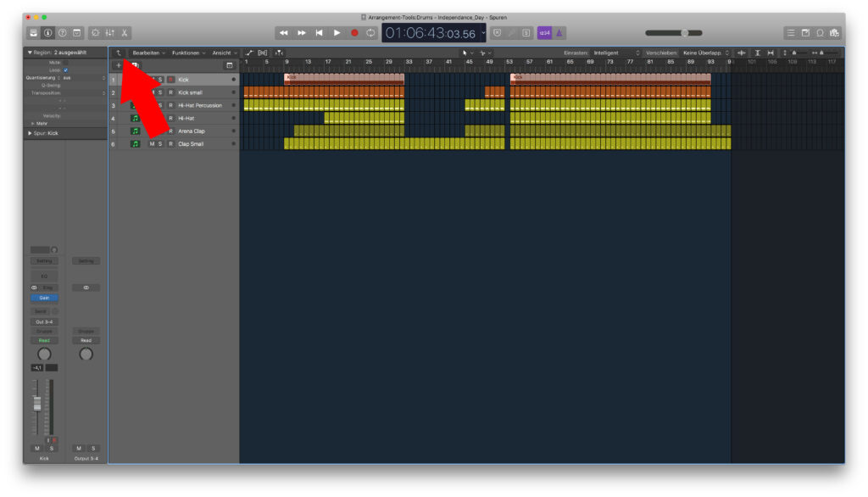Open the Ansicht menu
Image resolution: width=868 pixels, height=497 pixels.
click(x=224, y=53)
